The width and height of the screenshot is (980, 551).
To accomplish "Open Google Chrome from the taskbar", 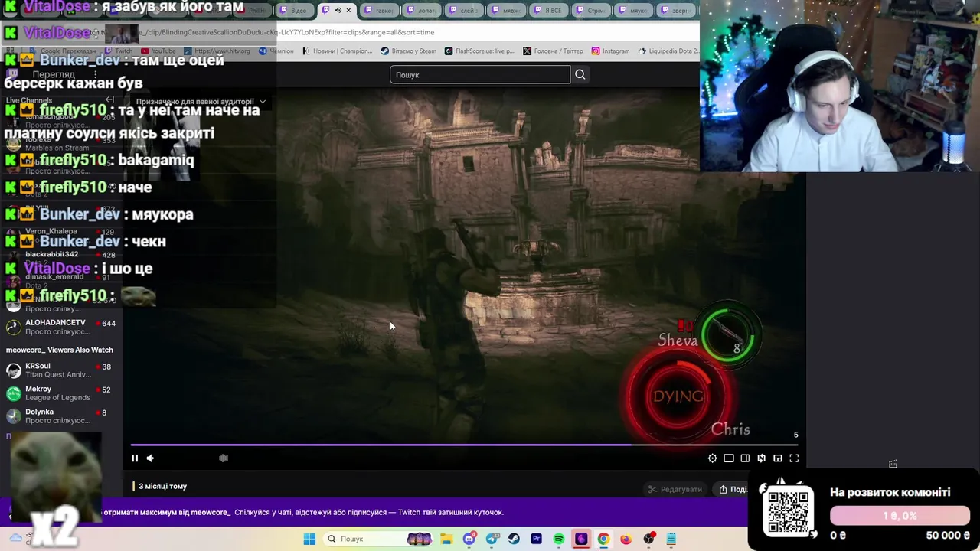I will click(x=603, y=539).
